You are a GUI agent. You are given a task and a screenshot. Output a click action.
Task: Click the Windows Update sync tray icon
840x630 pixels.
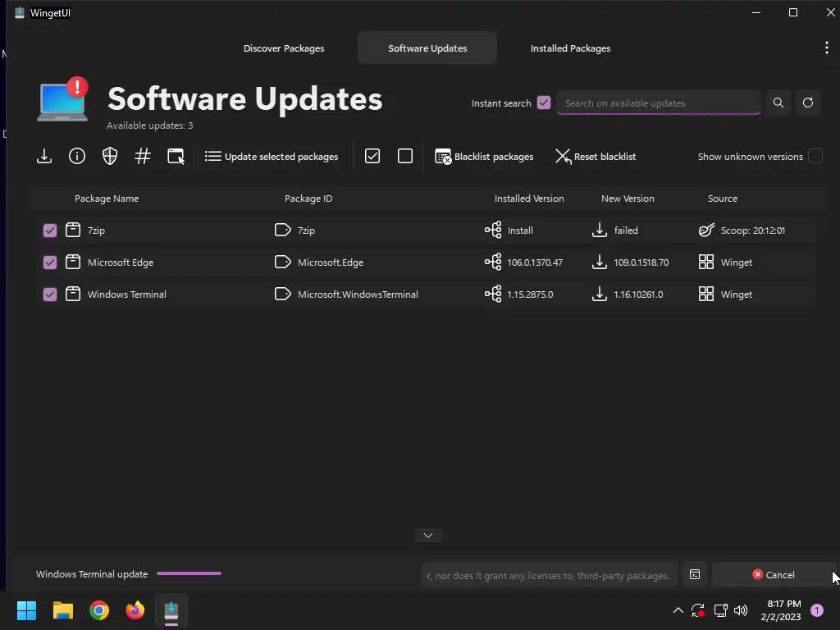(x=697, y=610)
